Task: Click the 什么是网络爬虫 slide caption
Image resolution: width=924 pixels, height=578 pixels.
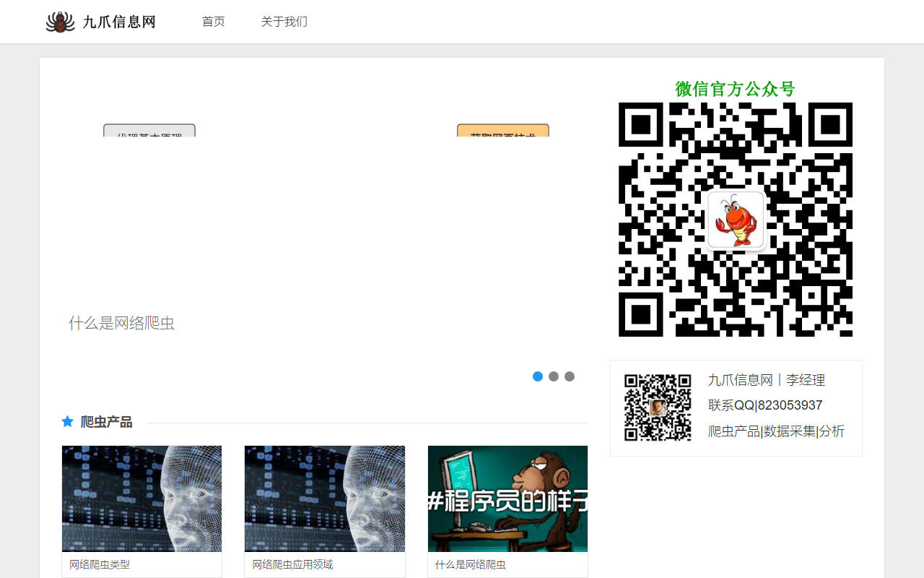Action: click(x=122, y=323)
